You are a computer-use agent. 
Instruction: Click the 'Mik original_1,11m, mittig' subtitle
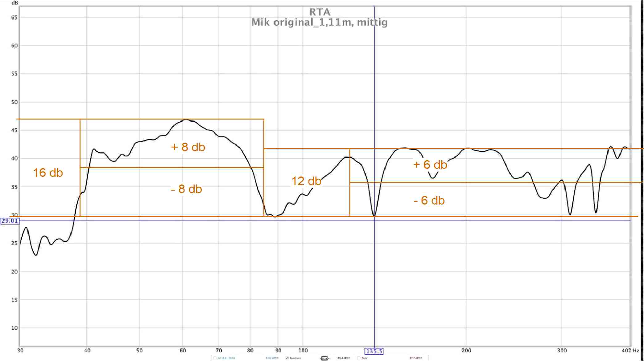click(x=319, y=22)
